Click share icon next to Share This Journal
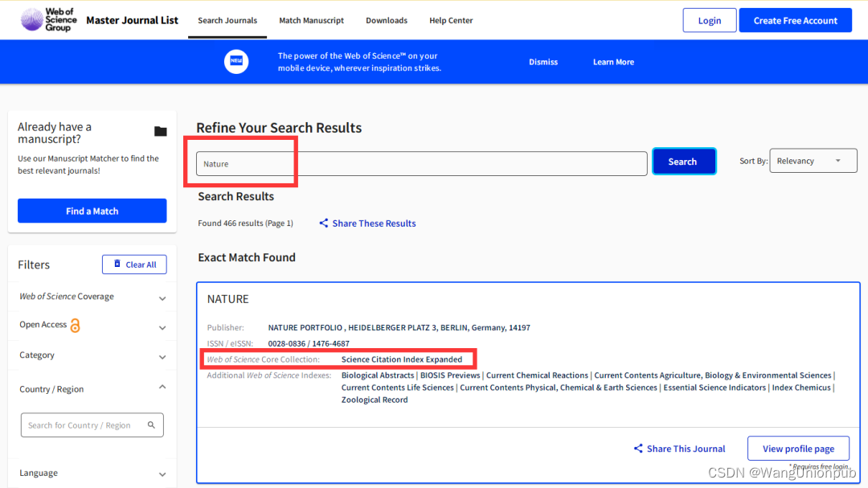Image resolution: width=868 pixels, height=488 pixels. tap(638, 448)
